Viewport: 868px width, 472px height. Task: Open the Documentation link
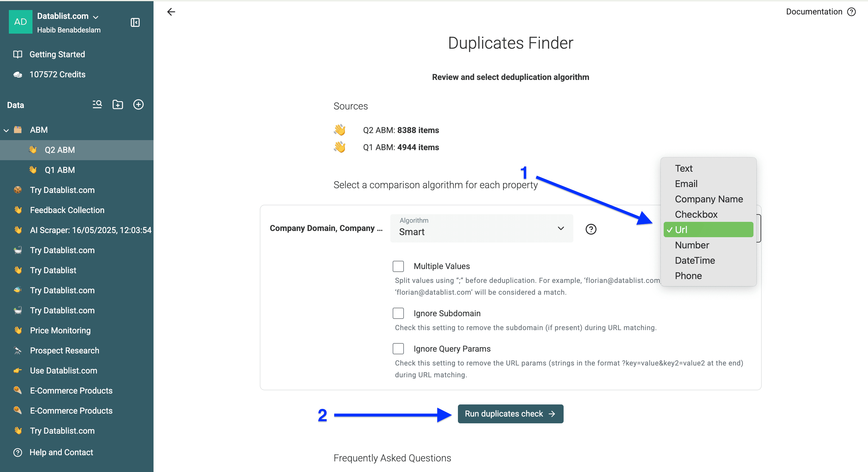[813, 12]
